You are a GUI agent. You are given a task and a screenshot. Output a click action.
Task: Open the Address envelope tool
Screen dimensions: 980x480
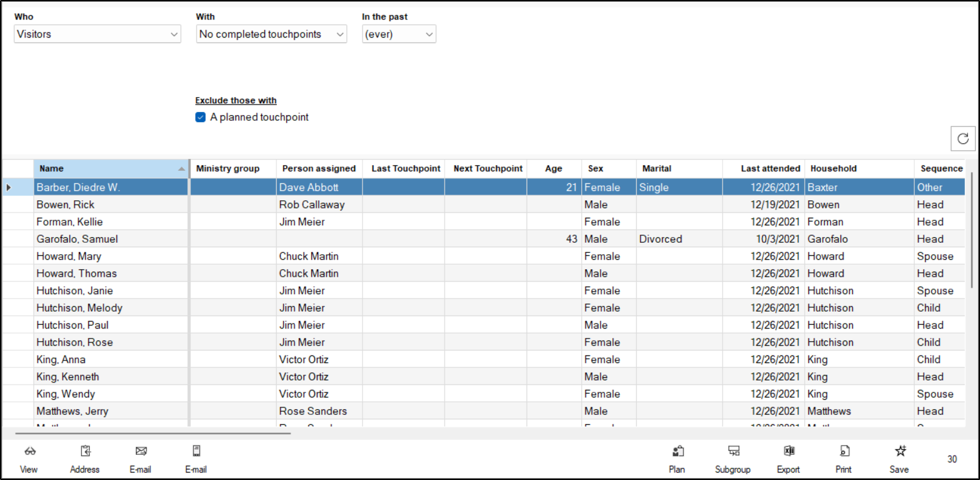click(x=85, y=452)
